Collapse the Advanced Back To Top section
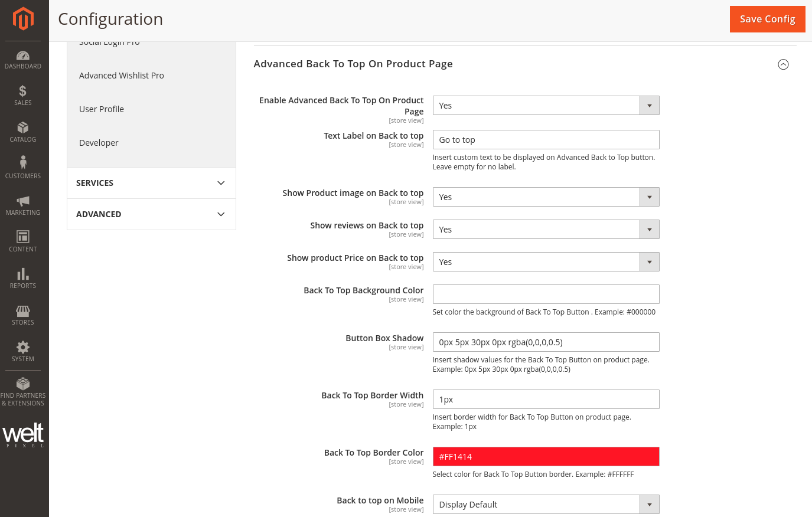Image resolution: width=812 pixels, height=517 pixels. (783, 64)
